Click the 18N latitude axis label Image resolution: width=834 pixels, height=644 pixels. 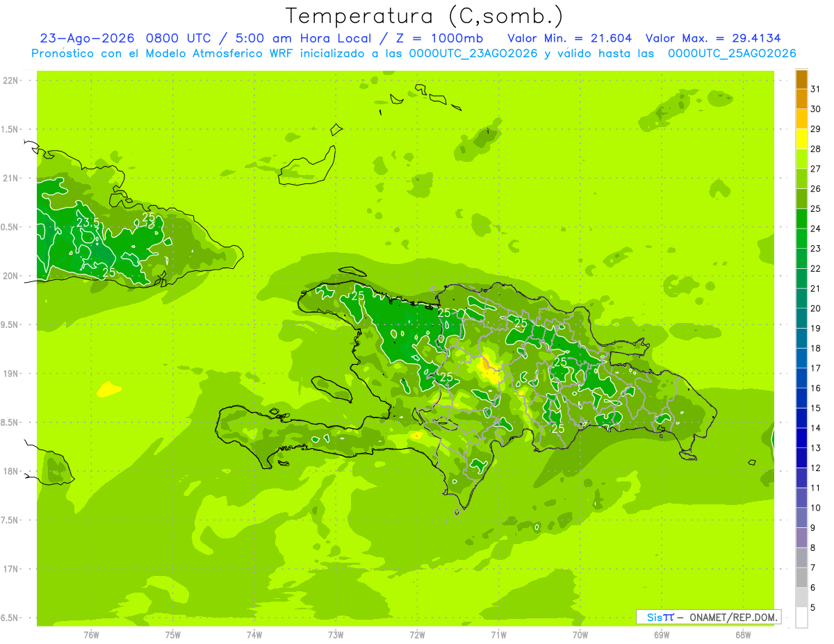pos(11,471)
